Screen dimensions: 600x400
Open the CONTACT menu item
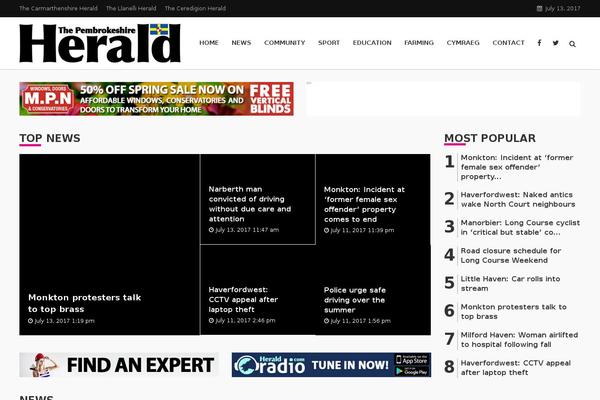pyautogui.click(x=509, y=43)
